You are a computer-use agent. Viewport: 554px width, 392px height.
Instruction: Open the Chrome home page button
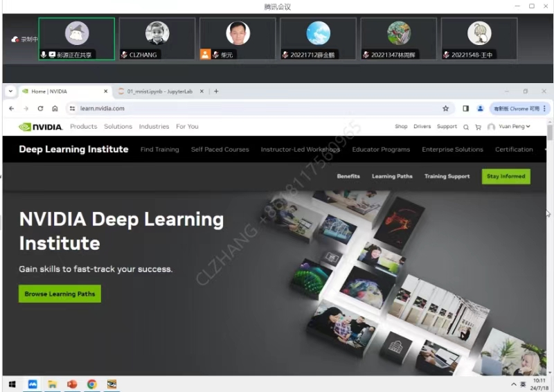point(55,109)
